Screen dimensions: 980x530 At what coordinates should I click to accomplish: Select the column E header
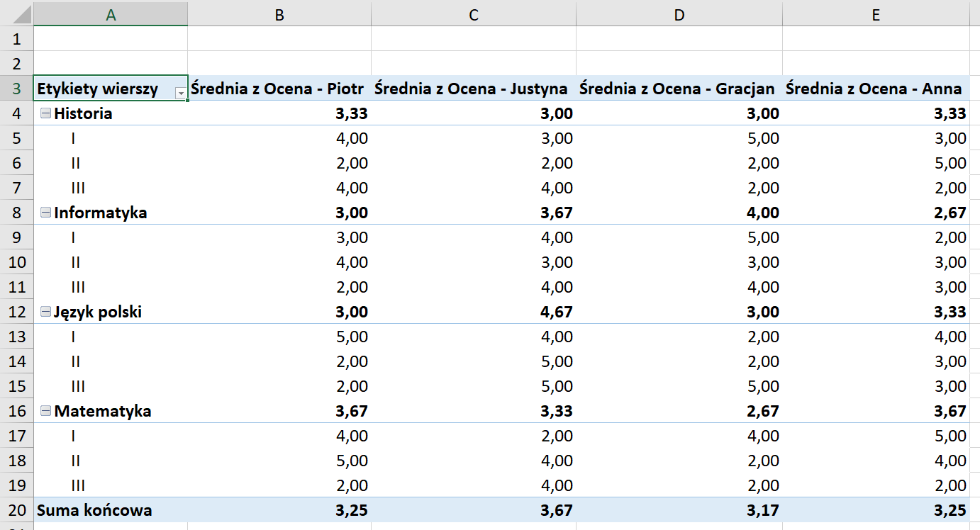[x=875, y=12]
